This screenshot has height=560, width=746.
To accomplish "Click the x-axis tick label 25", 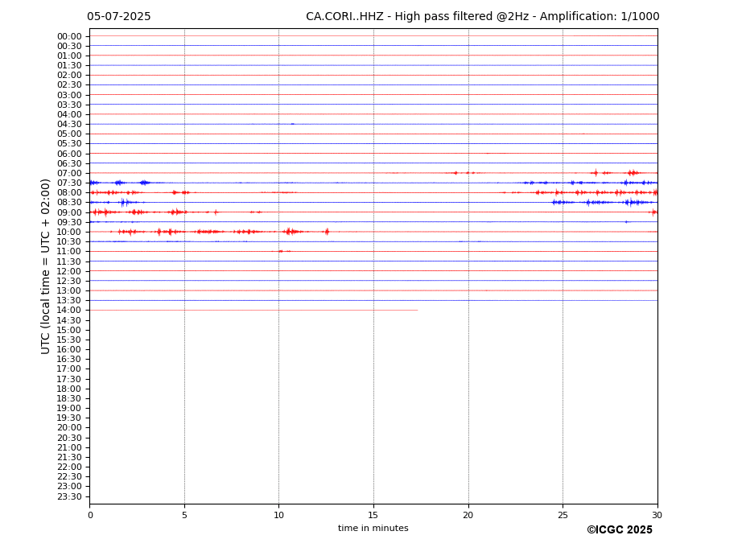I will (x=563, y=515).
